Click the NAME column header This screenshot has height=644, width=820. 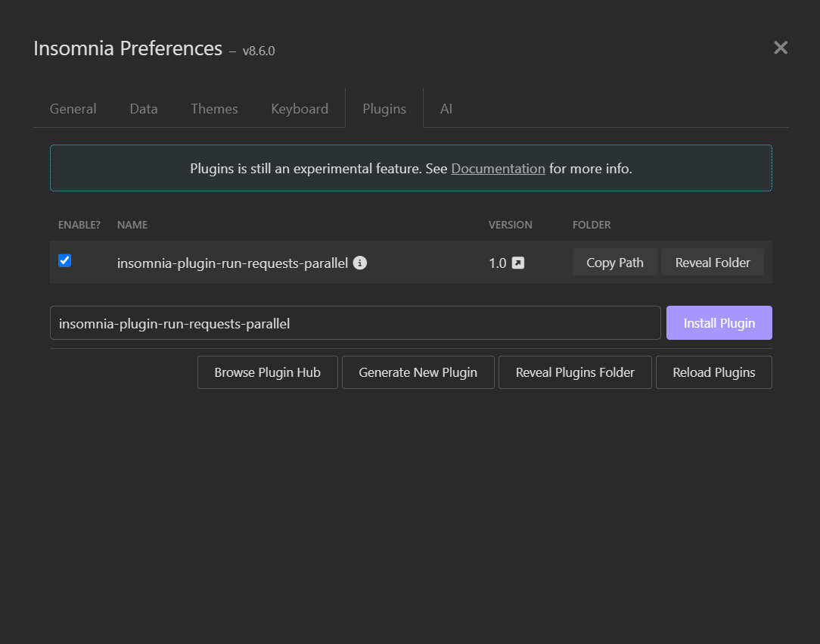(132, 225)
